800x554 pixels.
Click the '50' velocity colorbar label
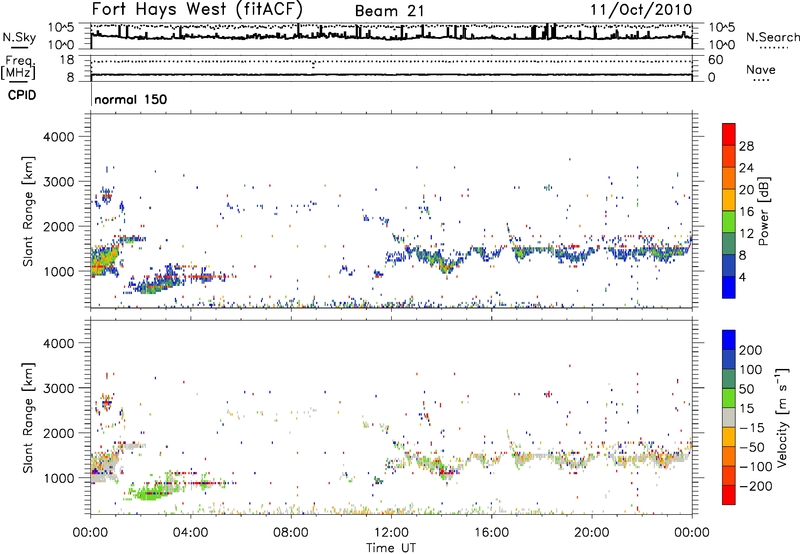(x=746, y=389)
